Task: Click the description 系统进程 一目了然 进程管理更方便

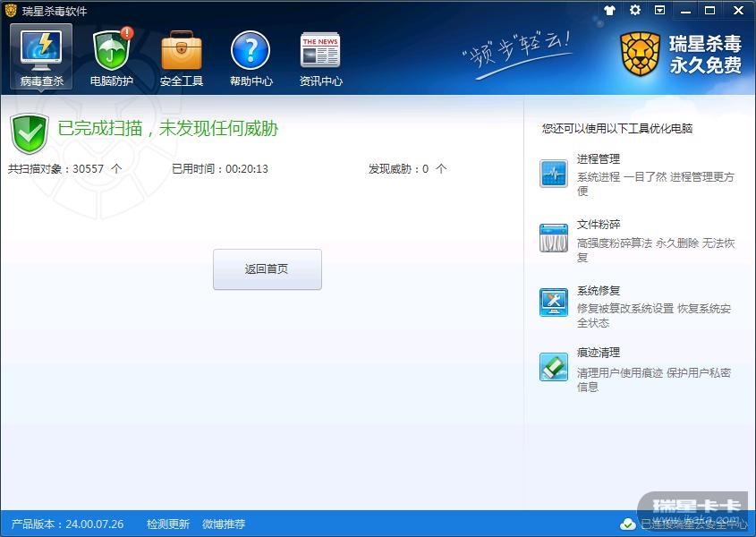Action: coord(656,183)
